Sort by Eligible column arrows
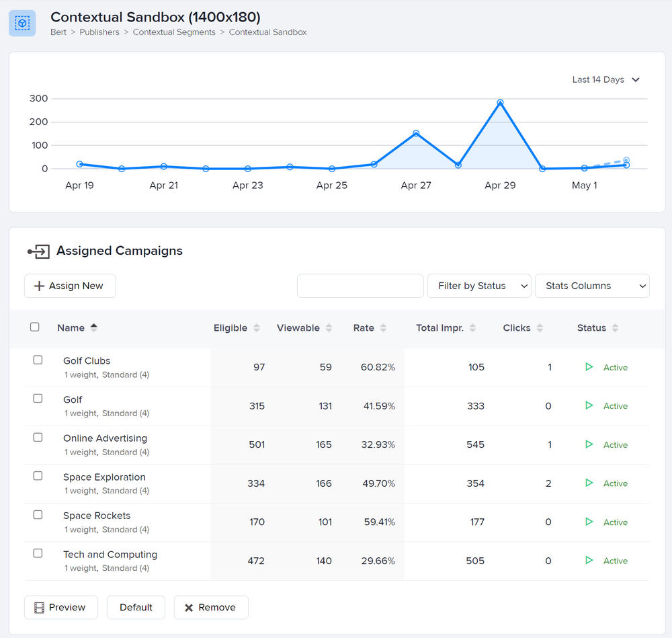672x638 pixels. coord(256,328)
